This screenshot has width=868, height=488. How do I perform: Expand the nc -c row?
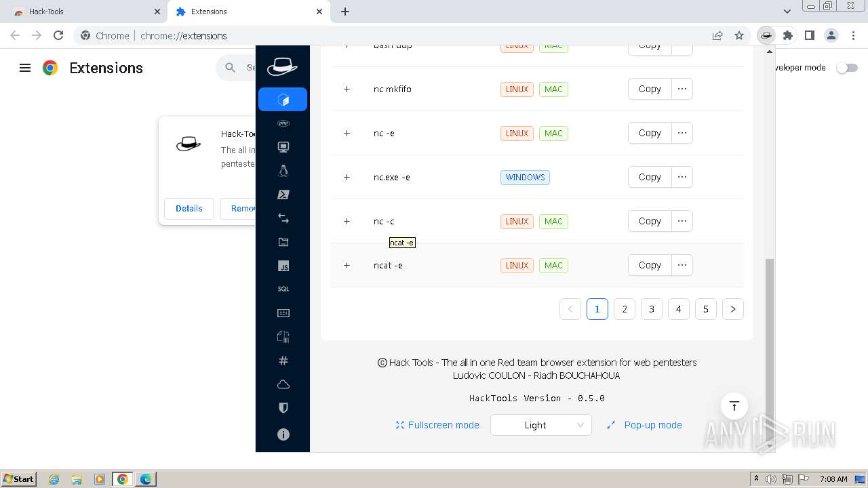(347, 221)
